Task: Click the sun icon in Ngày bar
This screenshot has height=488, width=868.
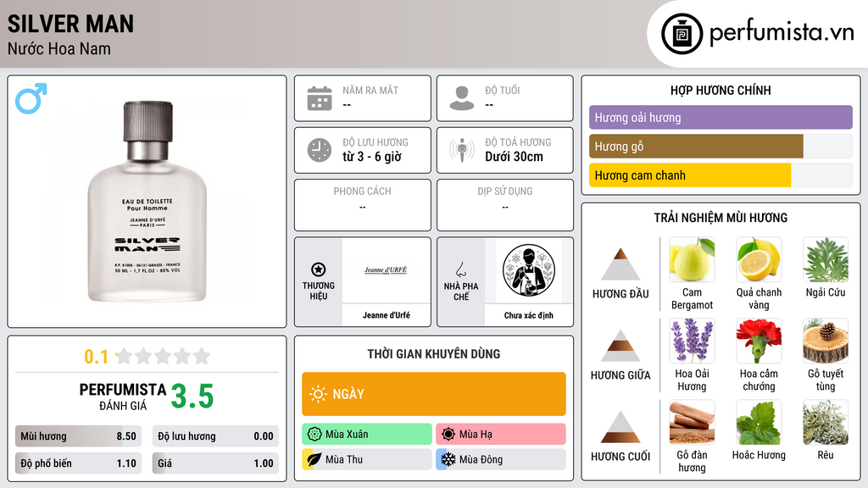Action: [319, 394]
